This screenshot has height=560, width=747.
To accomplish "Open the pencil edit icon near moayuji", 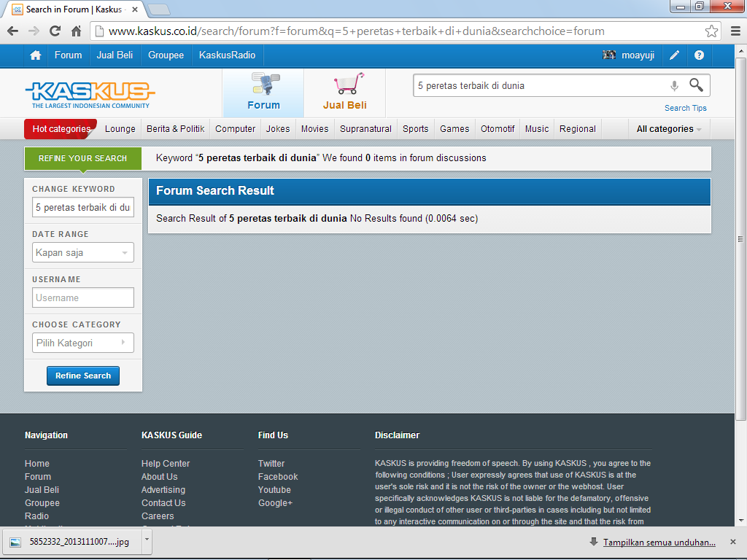I will 674,55.
